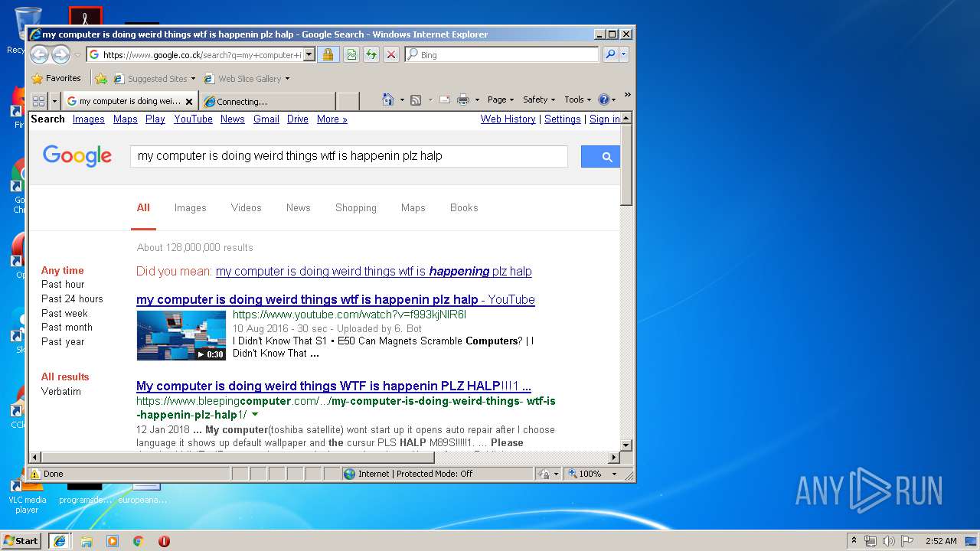Click the Compatibility View icon
980x551 pixels.
click(x=351, y=54)
